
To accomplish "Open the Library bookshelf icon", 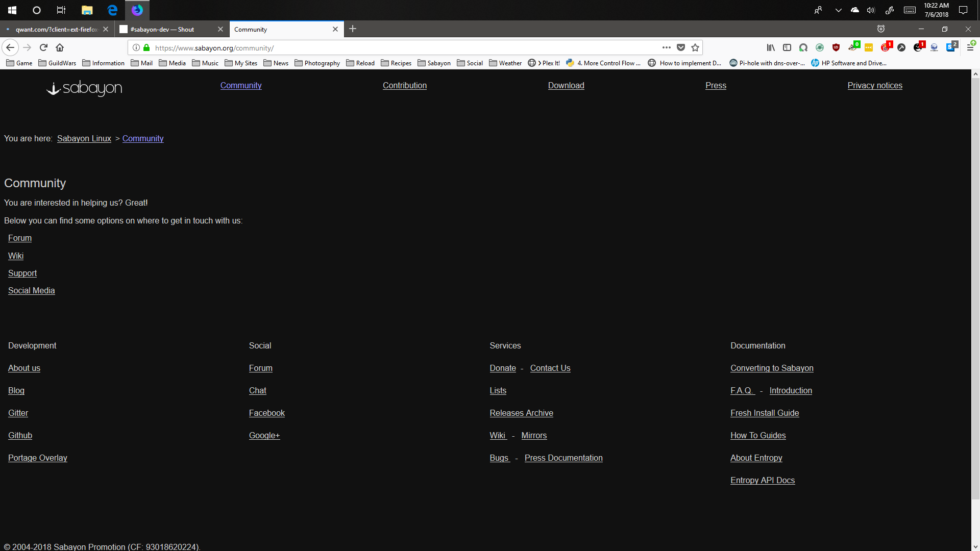I will point(771,47).
